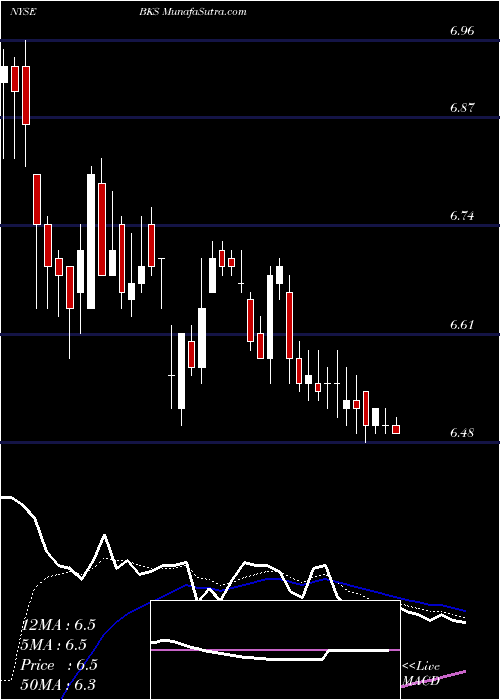Click the BKS MunafaSutra.com title

192,12
